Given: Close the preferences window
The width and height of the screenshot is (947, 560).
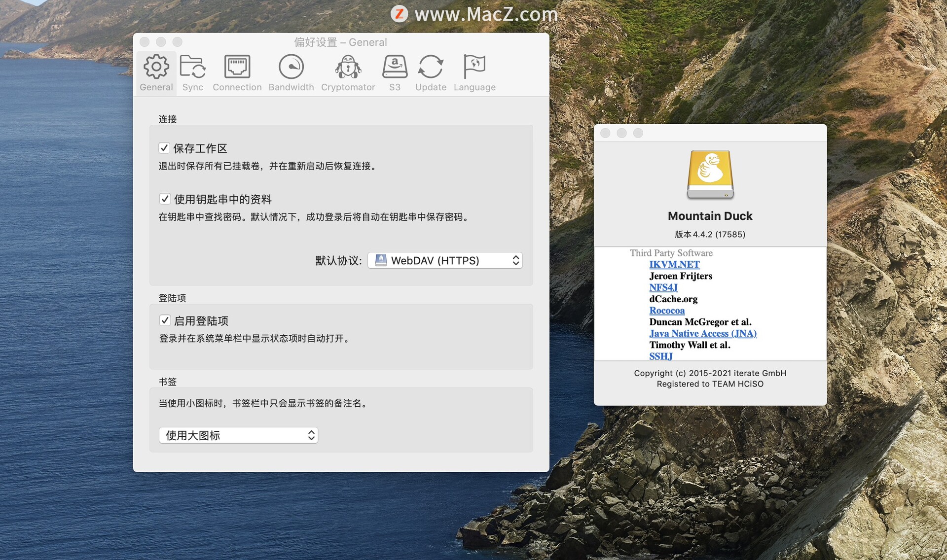Looking at the screenshot, I should click(x=145, y=42).
